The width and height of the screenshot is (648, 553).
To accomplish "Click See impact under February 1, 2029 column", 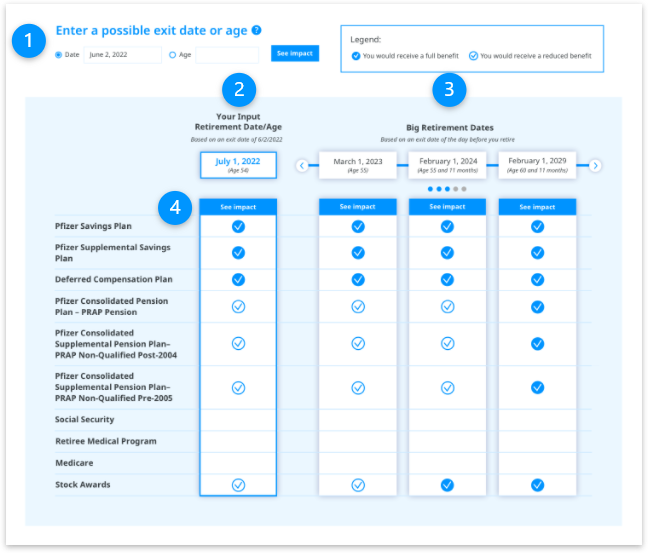I will [x=537, y=207].
